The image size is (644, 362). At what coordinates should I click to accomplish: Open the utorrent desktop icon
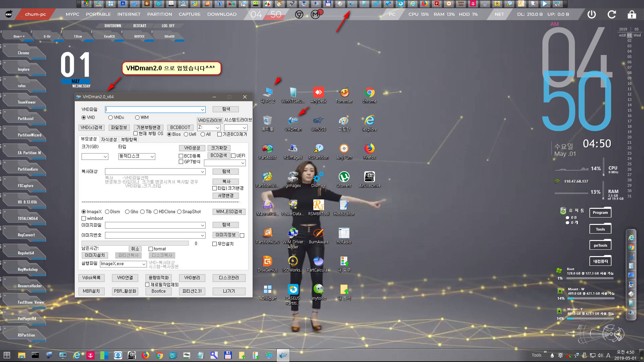tap(344, 180)
